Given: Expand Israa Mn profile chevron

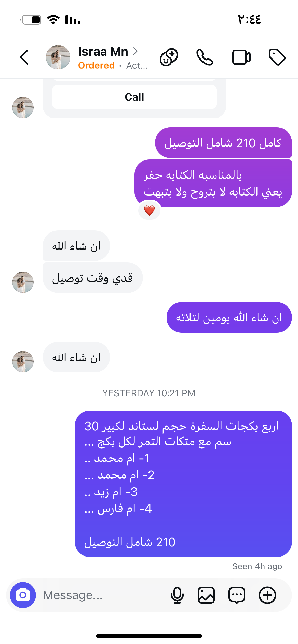Looking at the screenshot, I should (136, 51).
